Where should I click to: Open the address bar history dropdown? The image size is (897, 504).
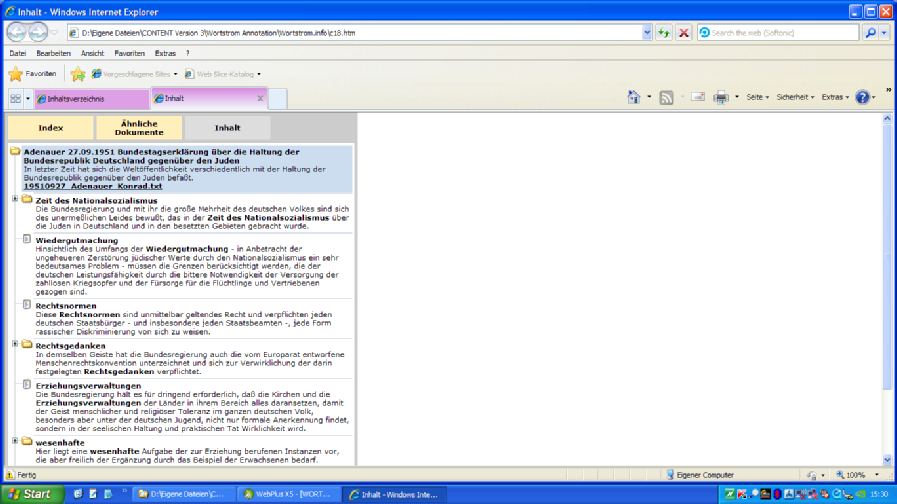coord(646,33)
